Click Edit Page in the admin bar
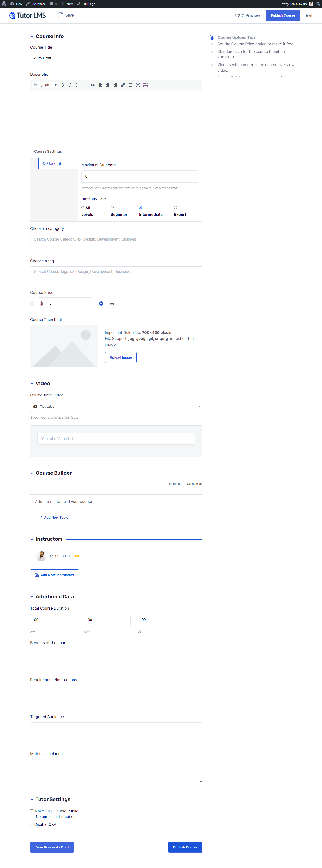Viewport: 322px width, 868px height. [x=86, y=4]
